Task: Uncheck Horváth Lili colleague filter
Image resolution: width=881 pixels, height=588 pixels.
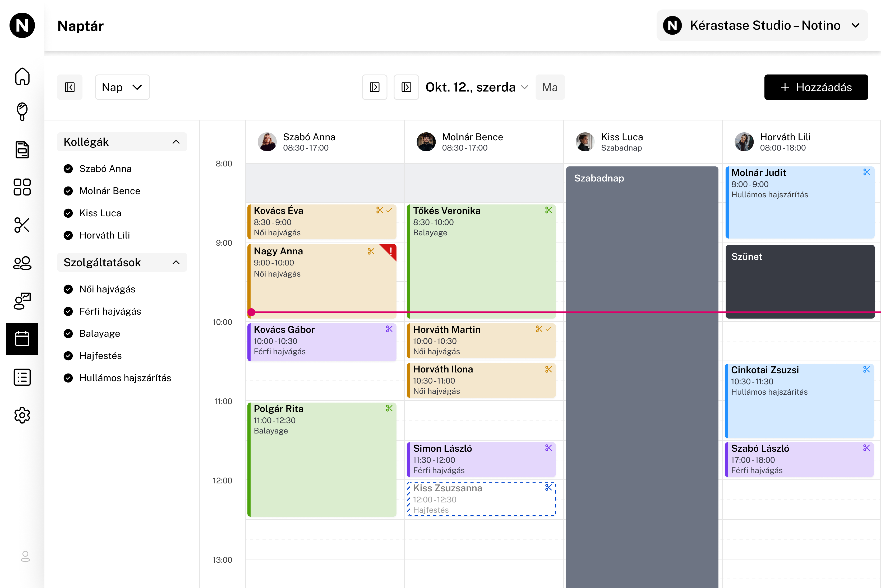Action: click(x=68, y=235)
